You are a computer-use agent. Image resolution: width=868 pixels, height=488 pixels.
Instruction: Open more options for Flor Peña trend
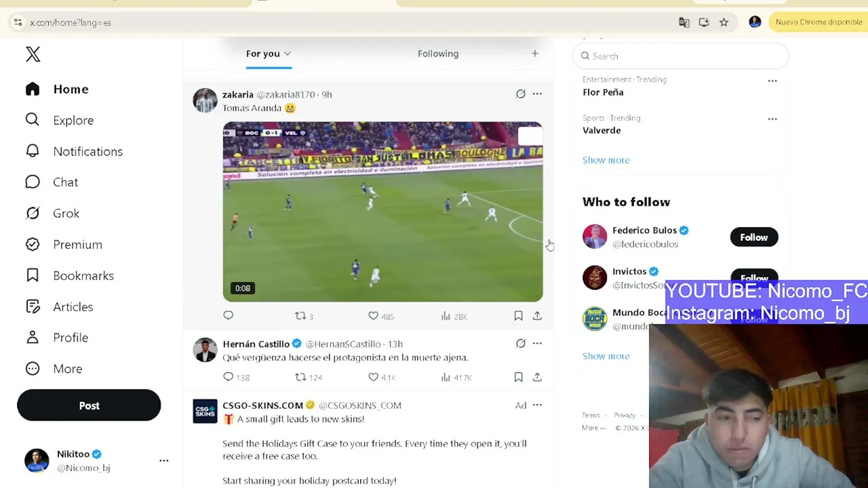[x=772, y=81]
